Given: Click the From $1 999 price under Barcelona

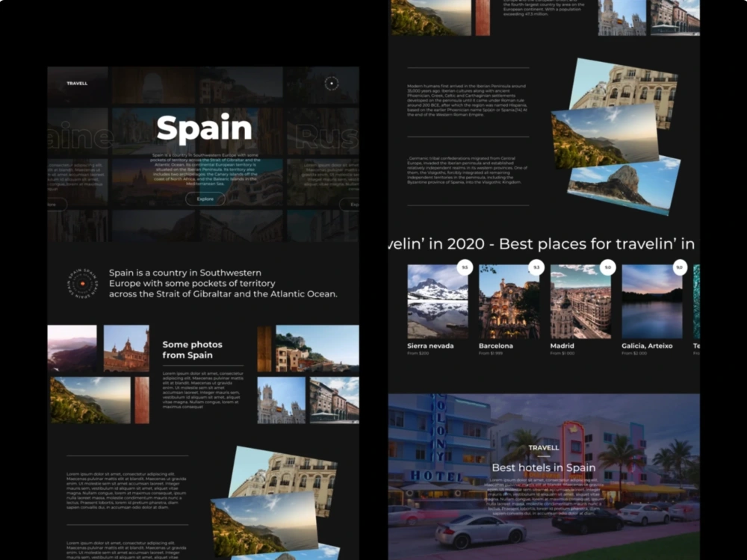Looking at the screenshot, I should click(x=489, y=353).
